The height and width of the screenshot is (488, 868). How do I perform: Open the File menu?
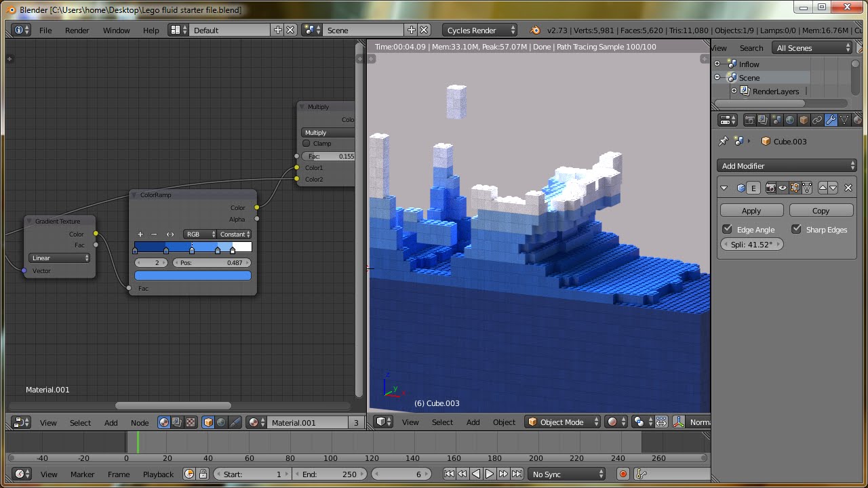pos(45,30)
